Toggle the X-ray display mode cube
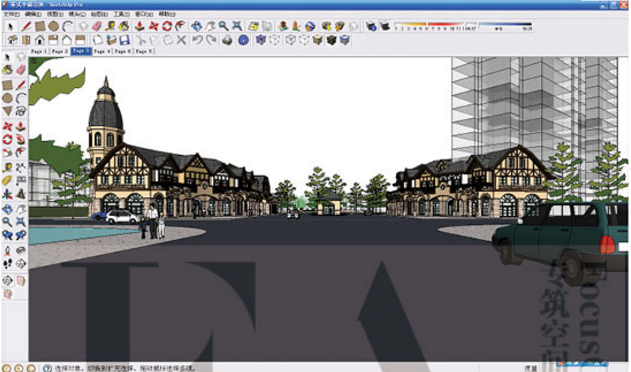Screen dimensions: 631x372 point(261,40)
